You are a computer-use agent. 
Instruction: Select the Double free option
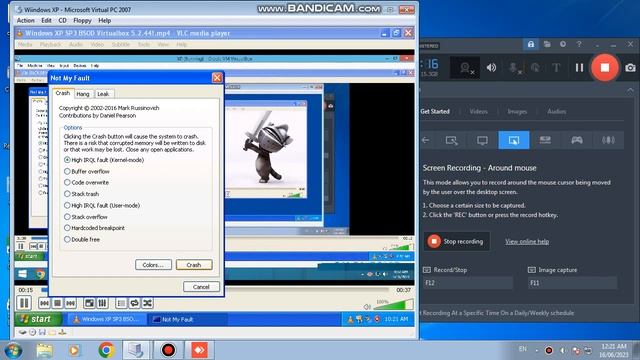pos(82,239)
